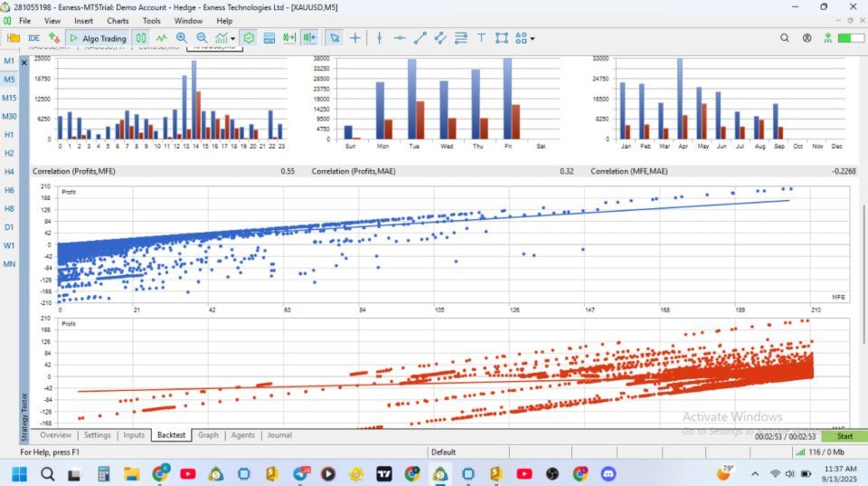Switch to the Inputs tab

(134, 435)
